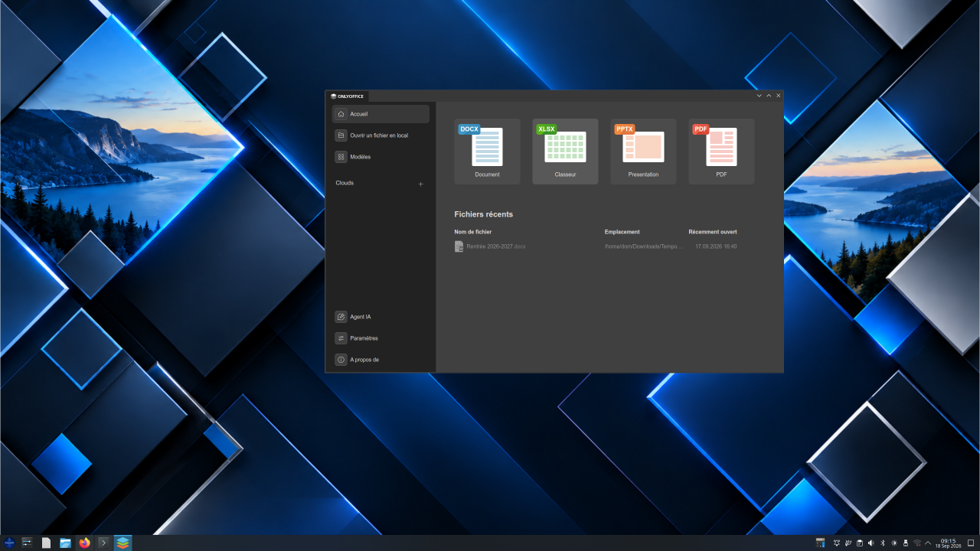
Task: Click the tray icon right of the bell
Action: [848, 543]
